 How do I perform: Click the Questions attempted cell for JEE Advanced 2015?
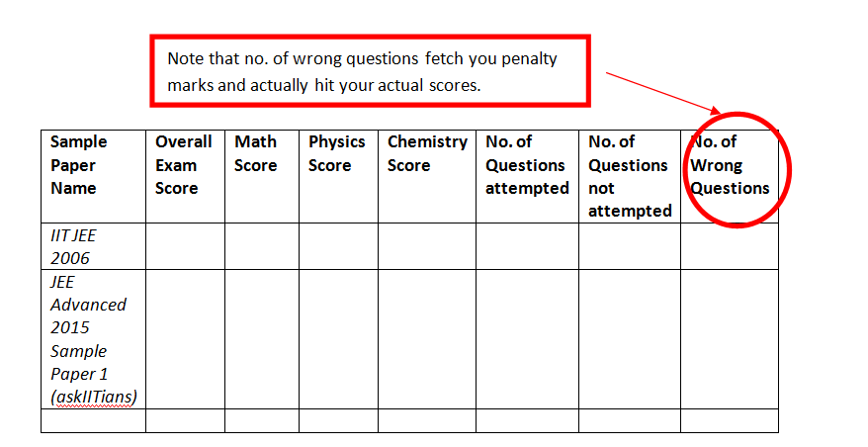(x=527, y=338)
